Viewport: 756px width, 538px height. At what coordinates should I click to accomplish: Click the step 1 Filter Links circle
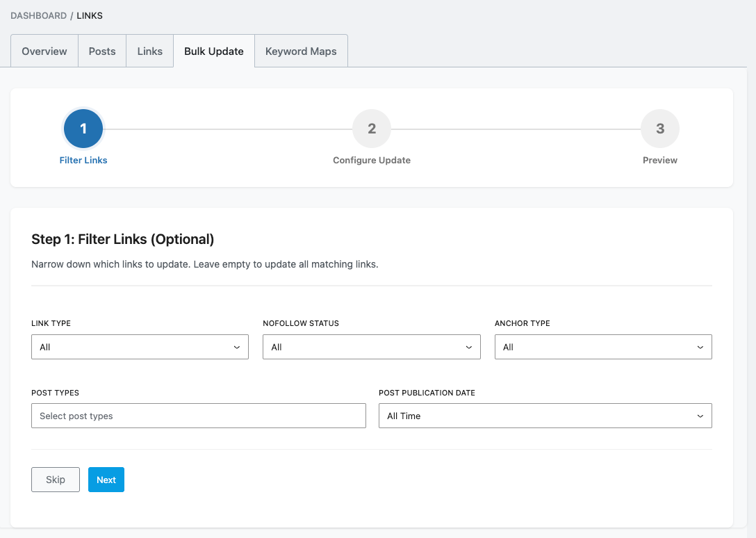83,128
